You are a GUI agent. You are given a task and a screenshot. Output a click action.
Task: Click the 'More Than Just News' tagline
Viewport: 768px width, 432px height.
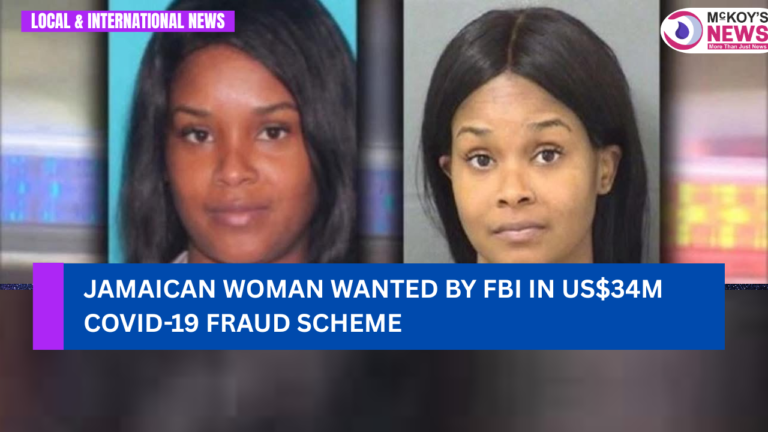click(737, 47)
